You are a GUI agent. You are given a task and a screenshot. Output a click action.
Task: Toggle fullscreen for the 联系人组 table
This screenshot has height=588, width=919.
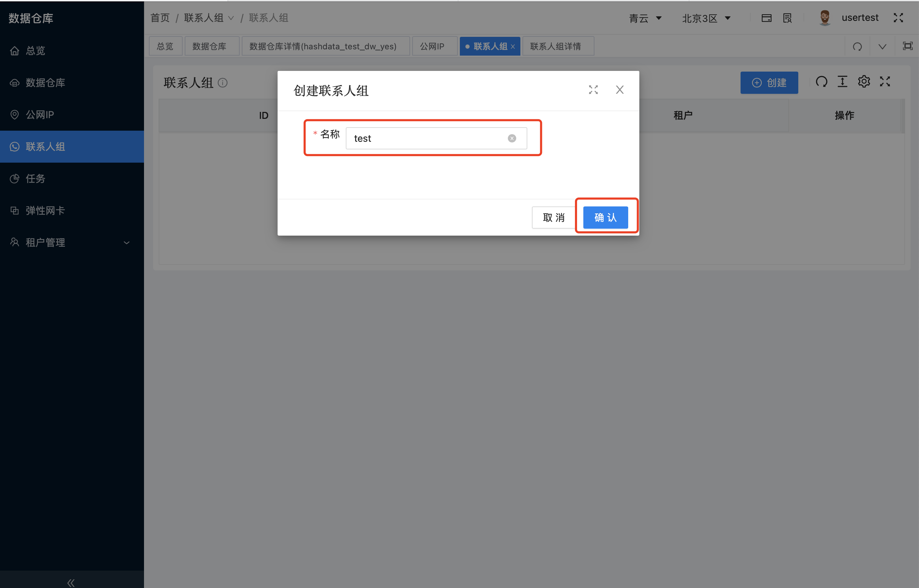pos(885,81)
